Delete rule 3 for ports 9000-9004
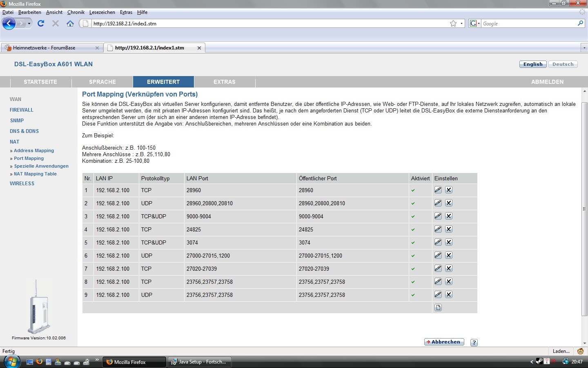This screenshot has width=588, height=368. (449, 216)
